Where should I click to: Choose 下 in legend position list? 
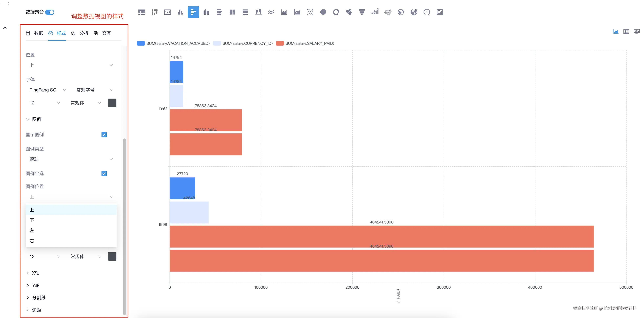tap(32, 220)
